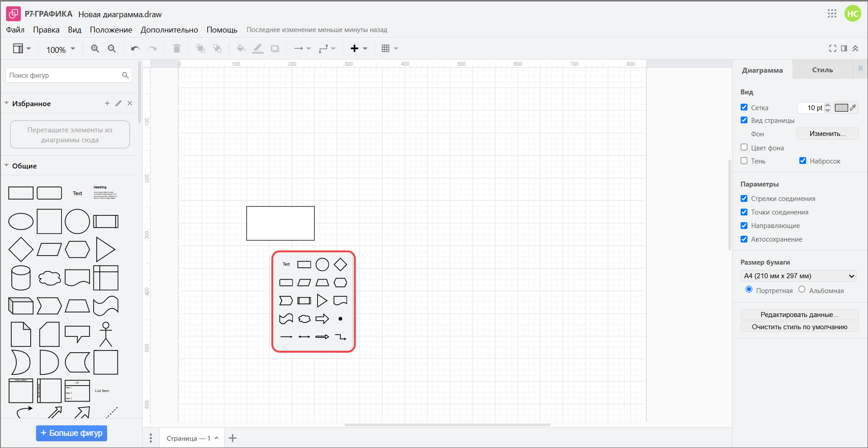Viewport: 868px width, 448px height.
Task: Click Редактировать данные... button
Action: pyautogui.click(x=799, y=315)
